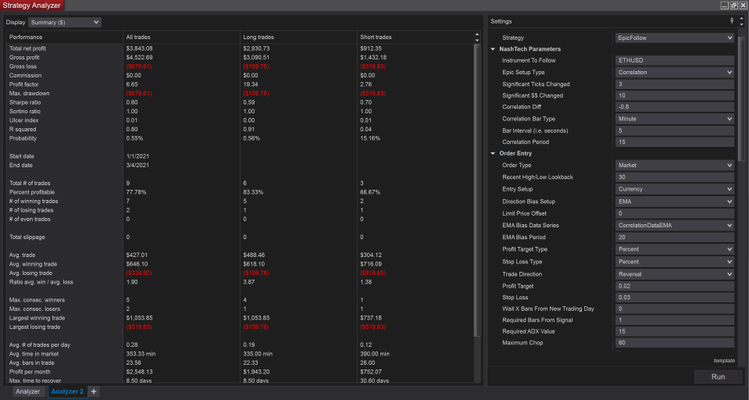Viewport: 749px width, 400px height.
Task: Click the template link
Action: tap(724, 360)
